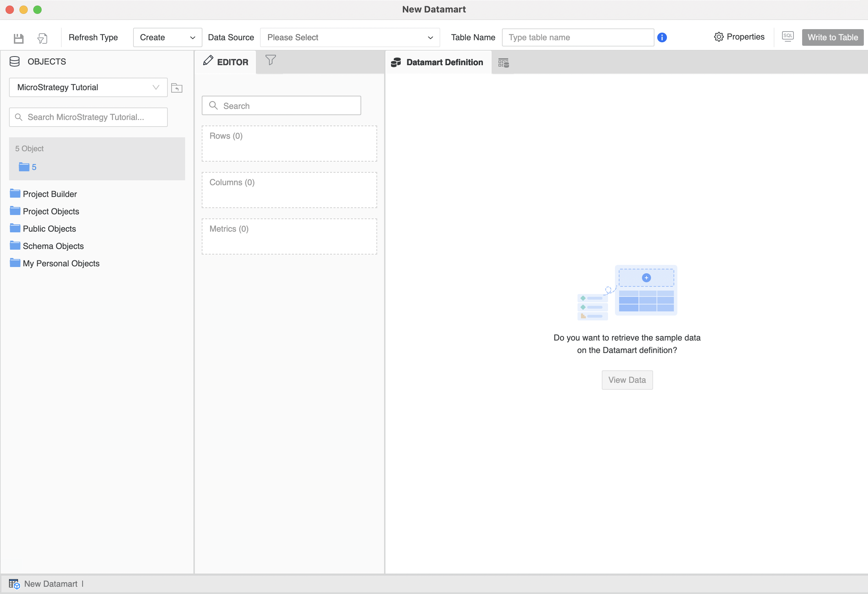Viewport: 868px width, 594px height.
Task: Open the Schema Objects folder
Action: pyautogui.click(x=53, y=246)
